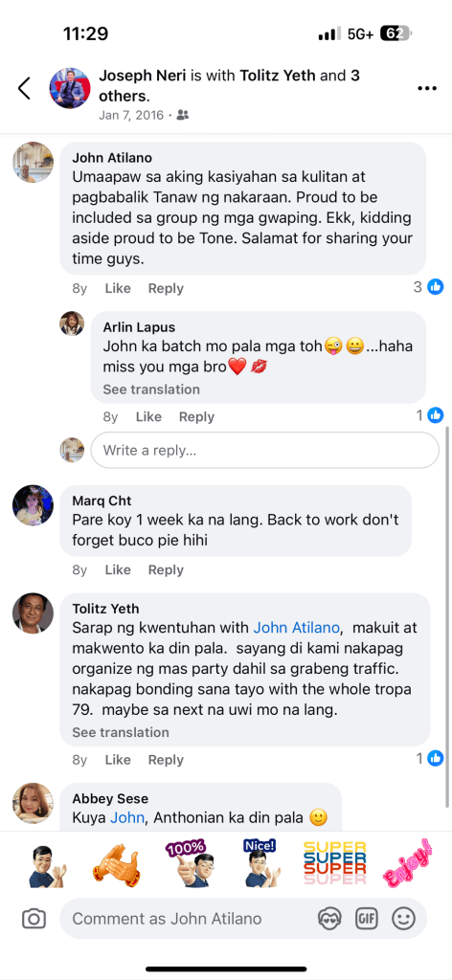452x980 pixels.
Task: Tap the camera icon in comment bar
Action: (x=34, y=919)
